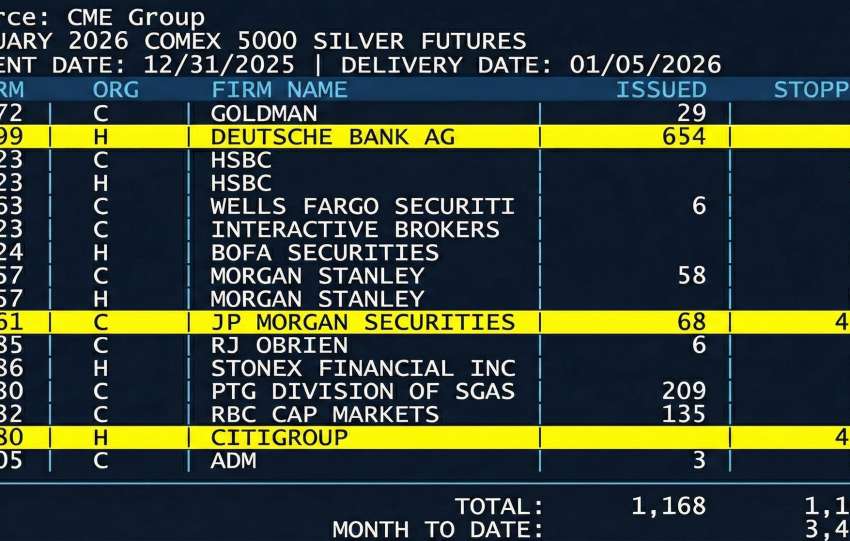This screenshot has width=850, height=541.
Task: Click on BOFA SECURITIES firm name
Action: point(324,252)
